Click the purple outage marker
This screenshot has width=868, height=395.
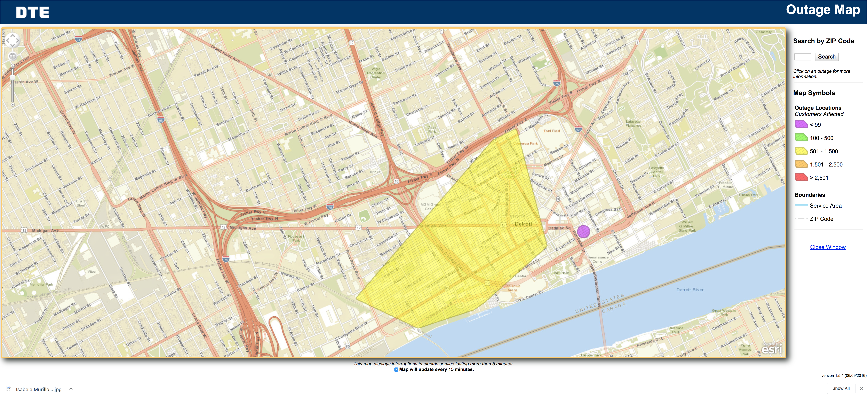pyautogui.click(x=583, y=231)
